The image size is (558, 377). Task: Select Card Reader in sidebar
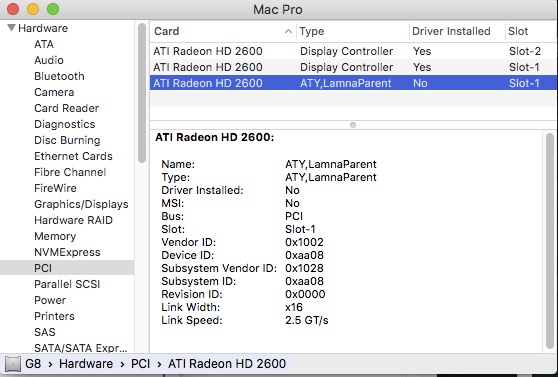tap(67, 108)
